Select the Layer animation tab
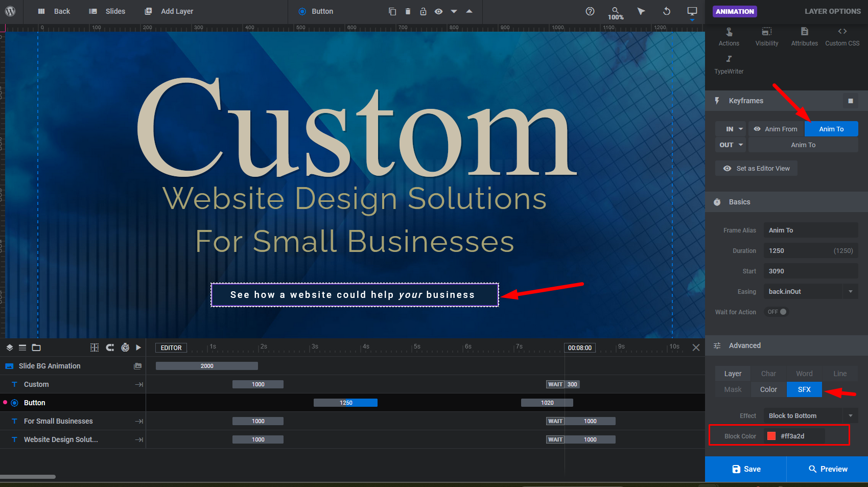Screen dimensions: 868x487 pos(733,374)
